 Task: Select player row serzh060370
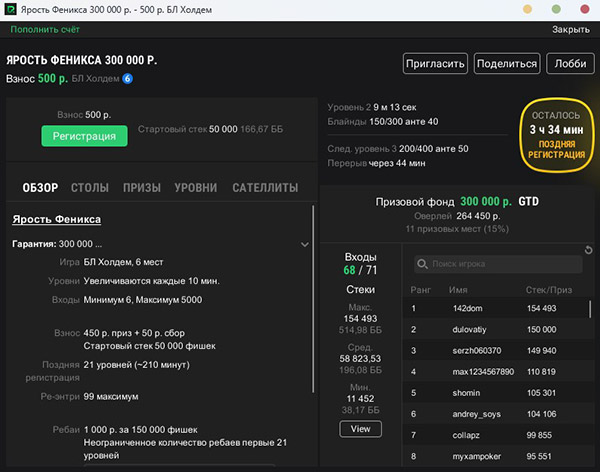coord(496,350)
